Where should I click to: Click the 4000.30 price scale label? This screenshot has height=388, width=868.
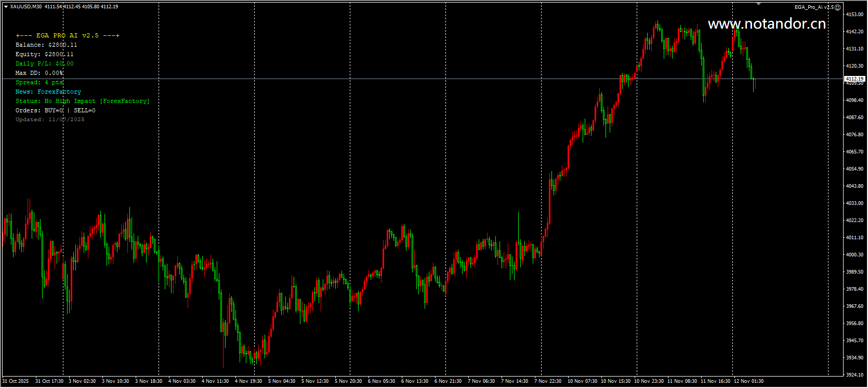(854, 255)
